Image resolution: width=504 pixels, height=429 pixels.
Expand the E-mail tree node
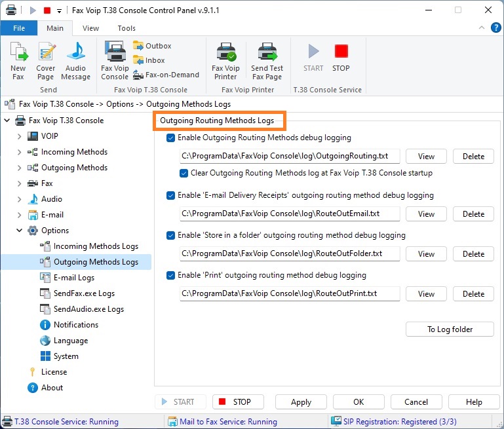pyautogui.click(x=19, y=215)
